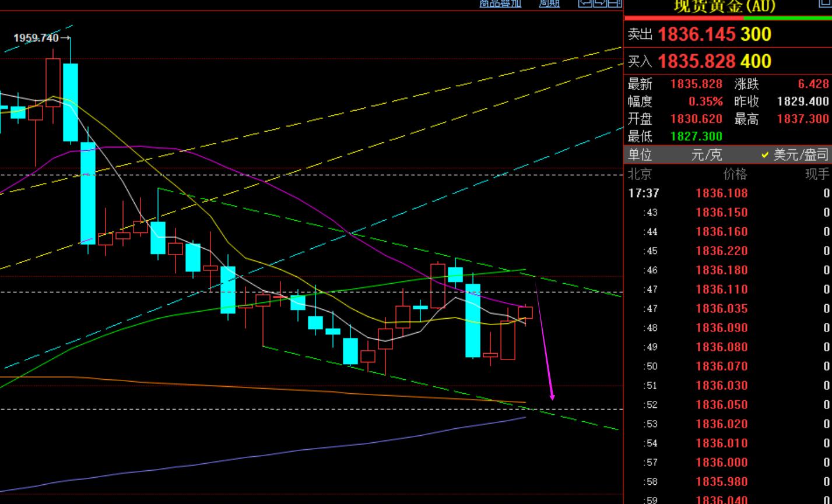
Task: Click the tick price 1836.010
Action: 722,443
